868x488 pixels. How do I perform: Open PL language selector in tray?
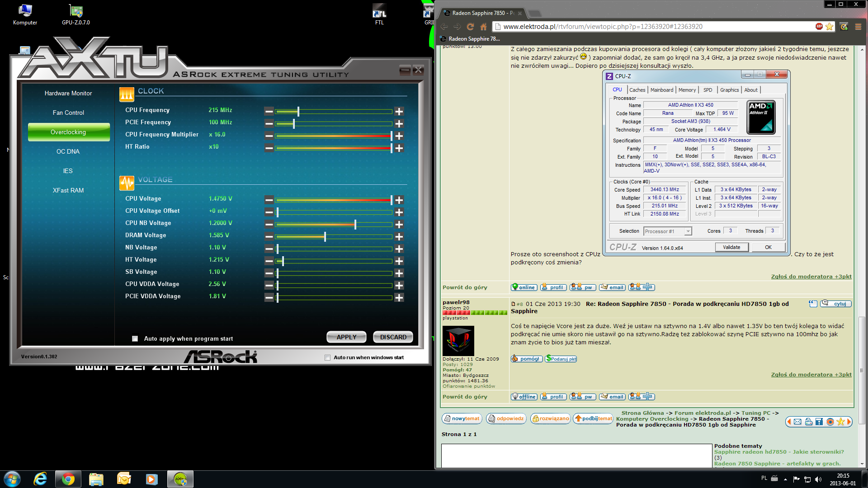[x=764, y=478]
